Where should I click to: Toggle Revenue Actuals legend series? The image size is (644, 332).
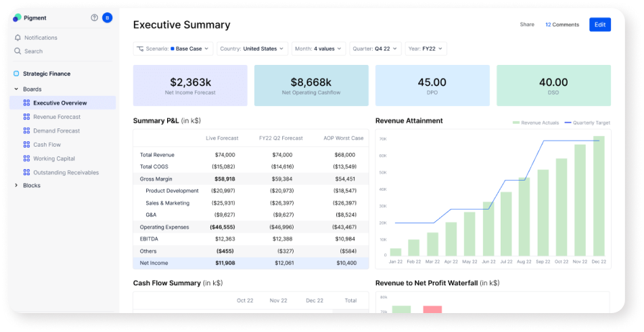coord(536,123)
